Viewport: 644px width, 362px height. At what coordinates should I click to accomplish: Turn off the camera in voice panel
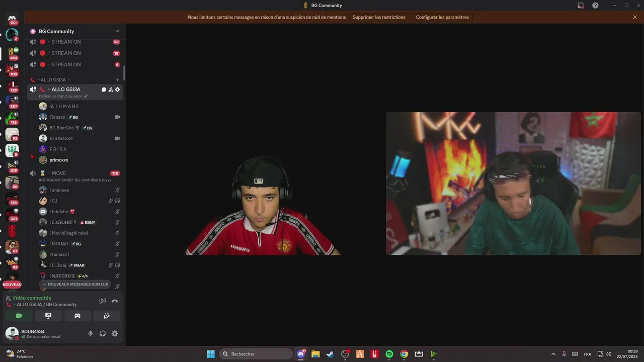[x=19, y=316]
